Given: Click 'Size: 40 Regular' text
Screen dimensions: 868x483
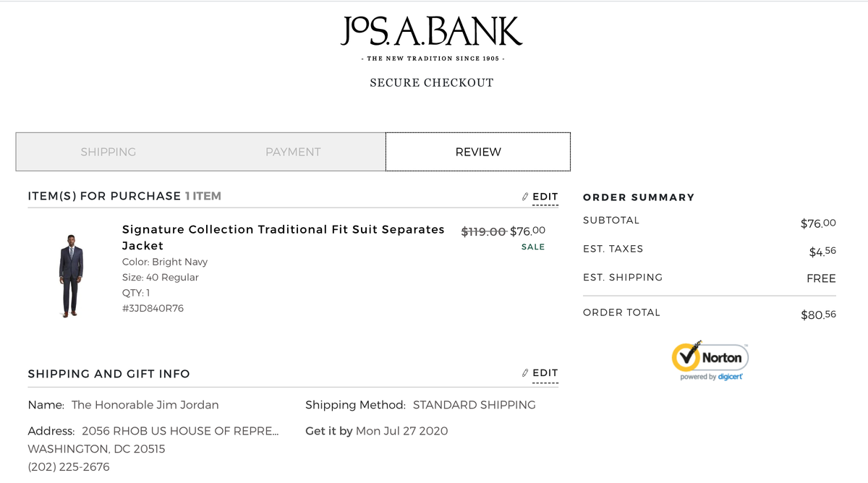Looking at the screenshot, I should point(161,278).
